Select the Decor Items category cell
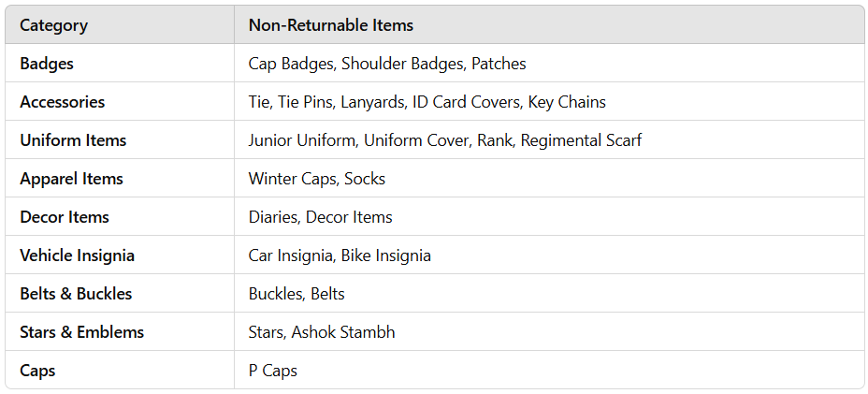The height and width of the screenshot is (394, 868). pos(120,217)
